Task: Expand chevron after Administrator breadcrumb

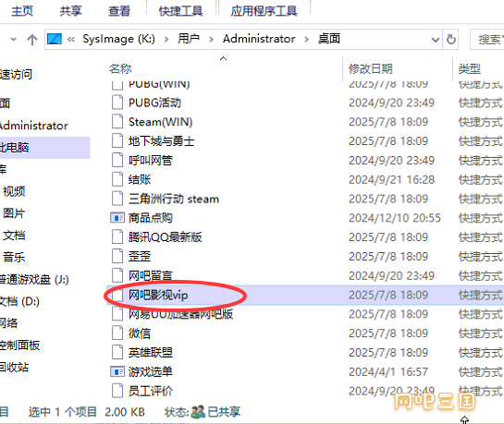Action: 307,40
